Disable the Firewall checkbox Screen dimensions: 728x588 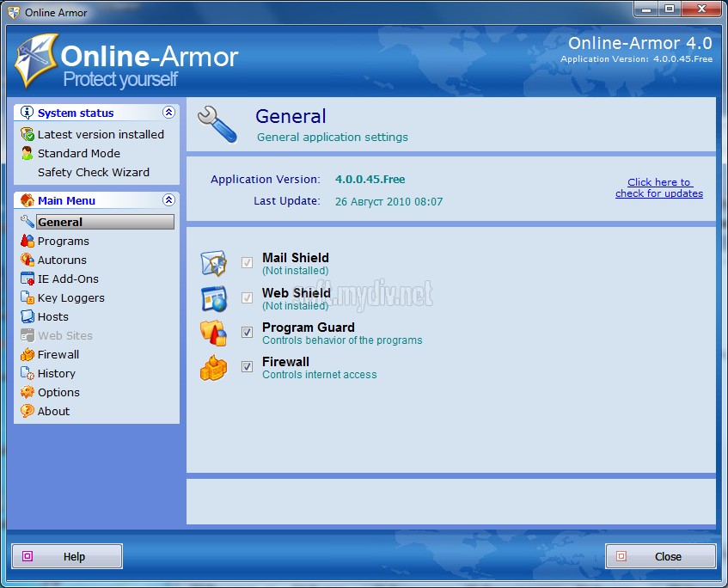point(247,367)
